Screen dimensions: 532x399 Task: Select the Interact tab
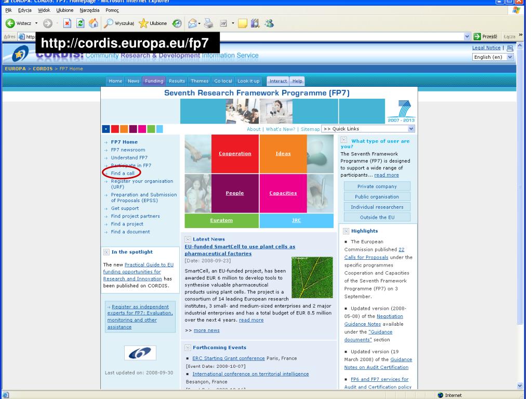[x=278, y=81]
